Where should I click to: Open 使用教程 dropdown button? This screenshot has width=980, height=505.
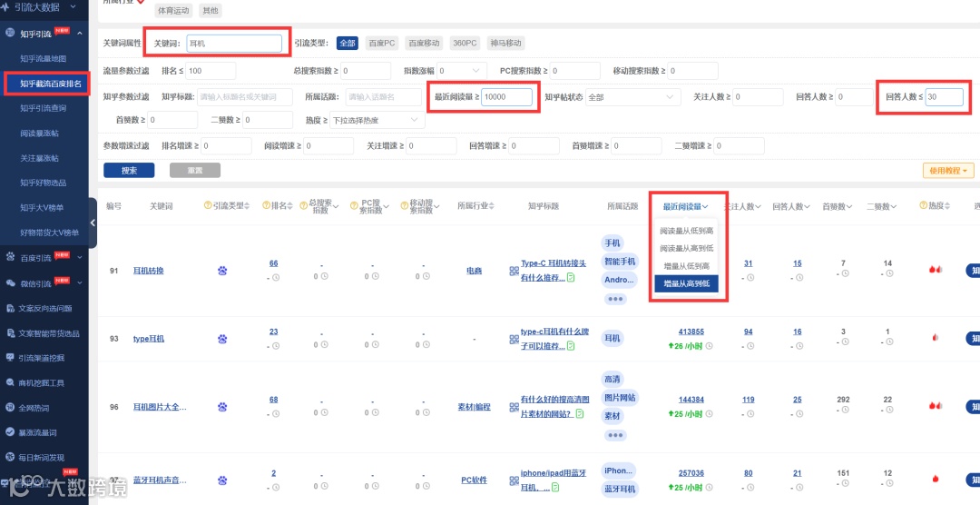tap(948, 170)
